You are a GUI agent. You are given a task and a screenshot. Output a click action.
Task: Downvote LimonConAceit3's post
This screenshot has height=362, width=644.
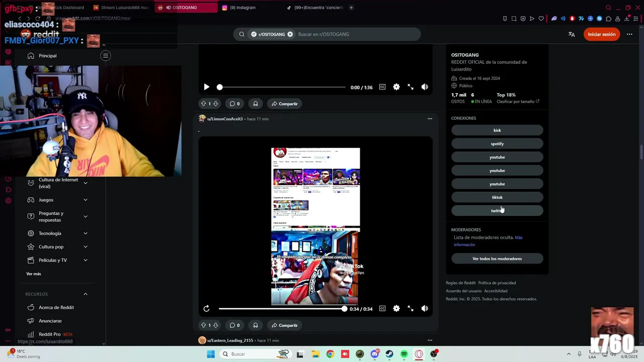pyautogui.click(x=215, y=325)
